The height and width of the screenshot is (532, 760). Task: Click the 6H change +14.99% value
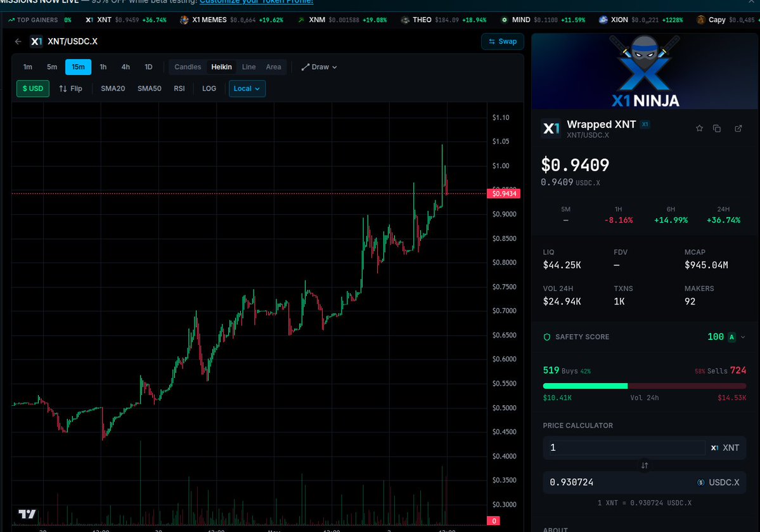pyautogui.click(x=671, y=220)
